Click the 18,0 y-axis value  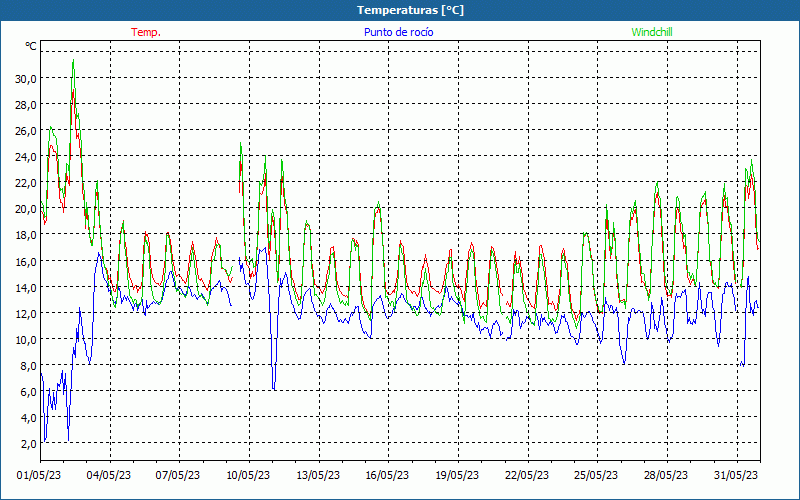point(26,235)
